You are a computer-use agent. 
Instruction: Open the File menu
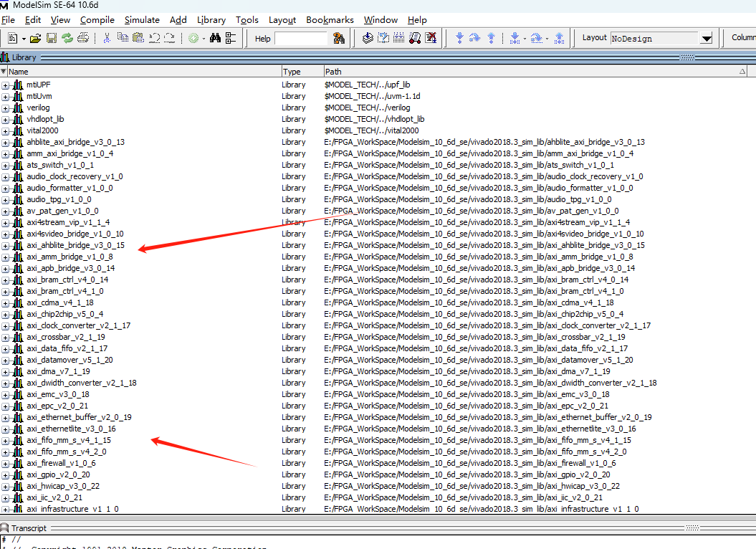click(8, 20)
